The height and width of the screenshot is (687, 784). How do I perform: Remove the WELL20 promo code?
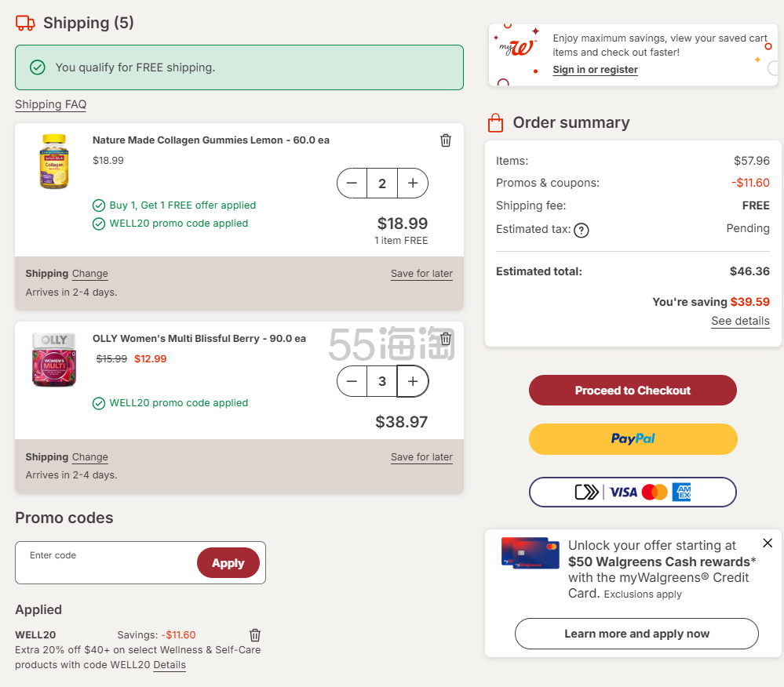point(255,635)
